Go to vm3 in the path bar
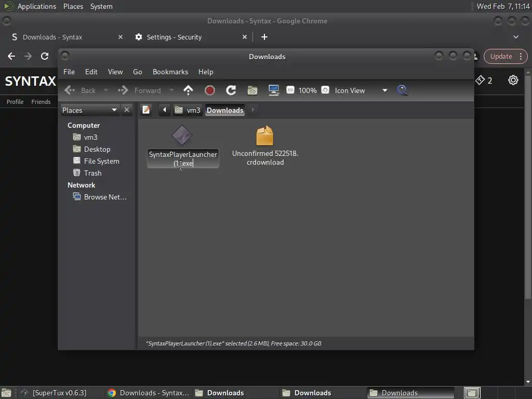This screenshot has width=532, height=399. [187, 110]
